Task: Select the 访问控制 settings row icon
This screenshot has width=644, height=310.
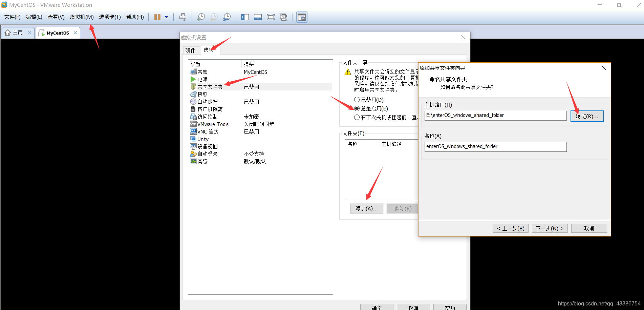Action: click(x=193, y=117)
